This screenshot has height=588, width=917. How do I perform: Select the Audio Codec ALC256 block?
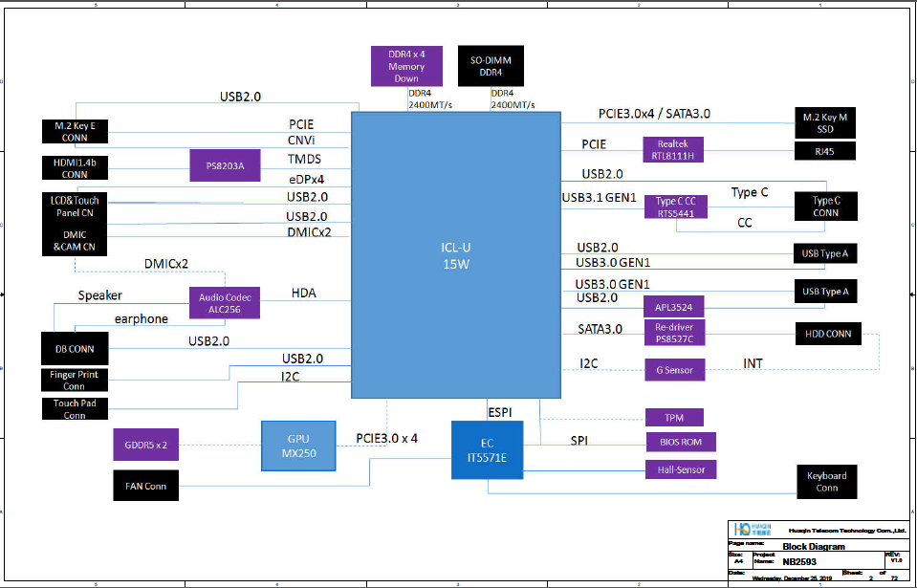click(225, 303)
